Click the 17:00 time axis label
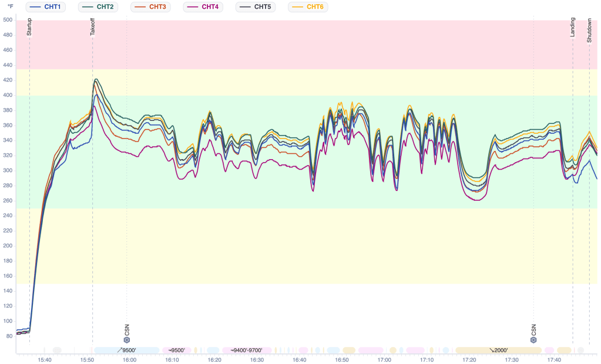The width and height of the screenshot is (601, 364). (384, 360)
